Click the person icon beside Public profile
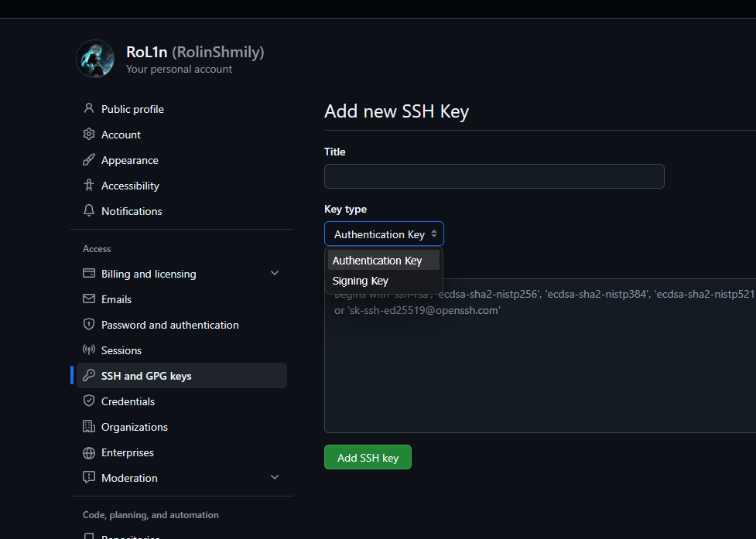Image resolution: width=756 pixels, height=539 pixels. pyautogui.click(x=89, y=108)
